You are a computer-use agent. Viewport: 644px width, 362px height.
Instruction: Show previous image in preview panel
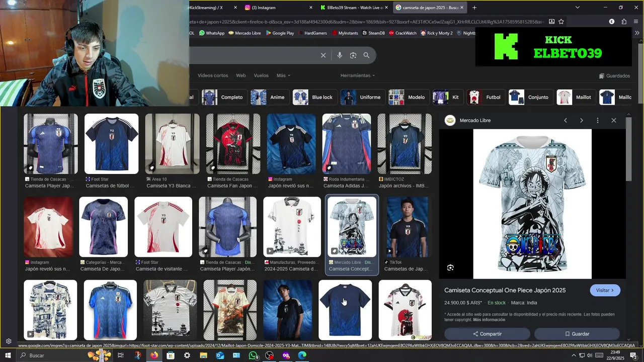pyautogui.click(x=566, y=121)
